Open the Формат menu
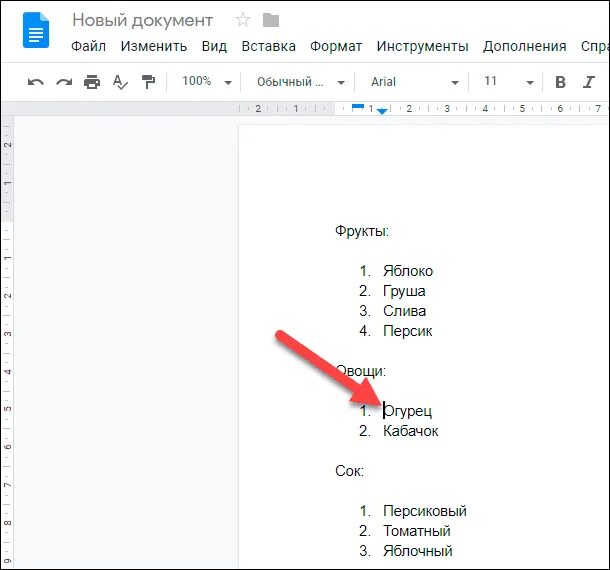610x570 pixels. (336, 46)
